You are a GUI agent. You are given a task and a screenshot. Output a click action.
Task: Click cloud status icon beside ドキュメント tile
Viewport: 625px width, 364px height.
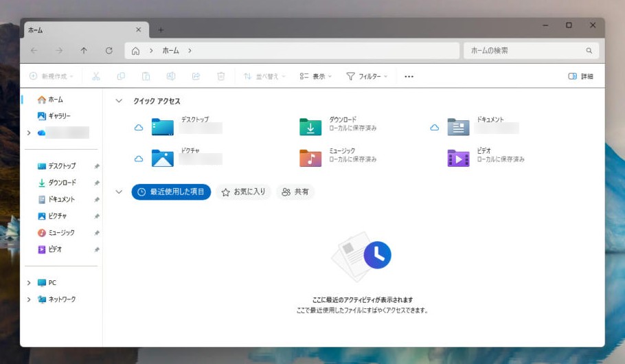(435, 128)
